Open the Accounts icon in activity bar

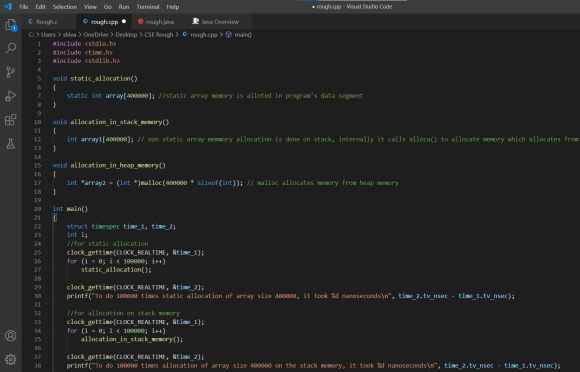(11, 336)
